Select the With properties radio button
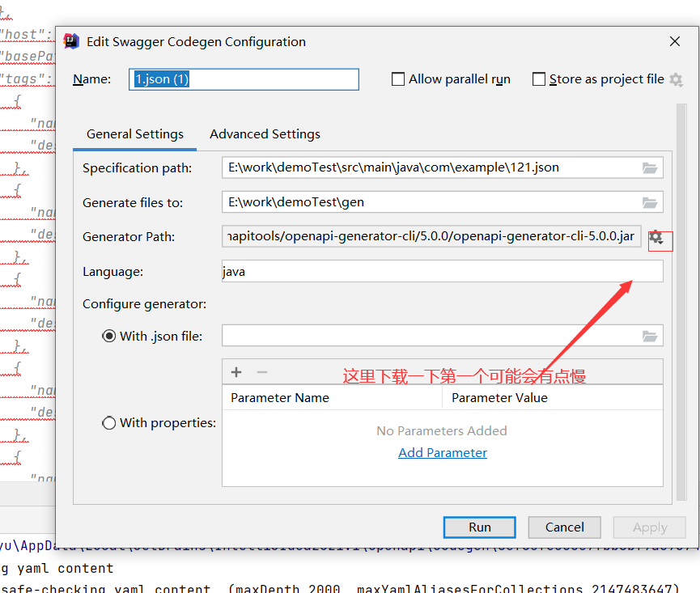This screenshot has height=593, width=700. [x=109, y=422]
